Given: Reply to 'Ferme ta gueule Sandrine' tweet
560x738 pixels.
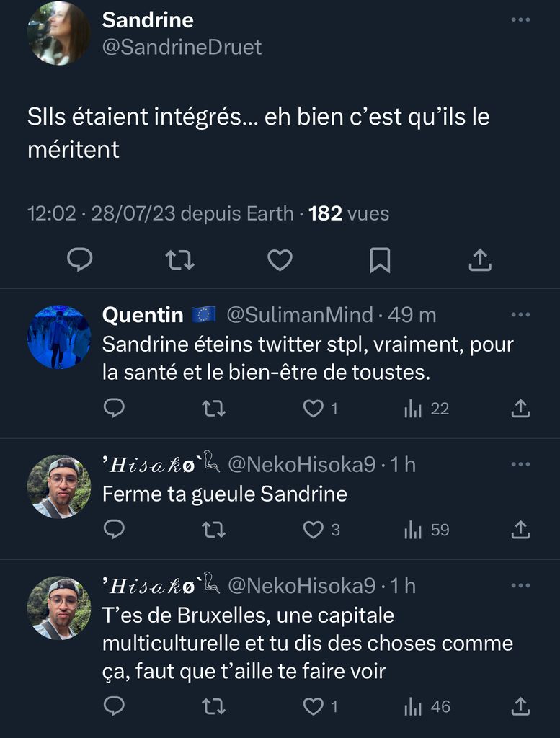Looking at the screenshot, I should tap(114, 530).
